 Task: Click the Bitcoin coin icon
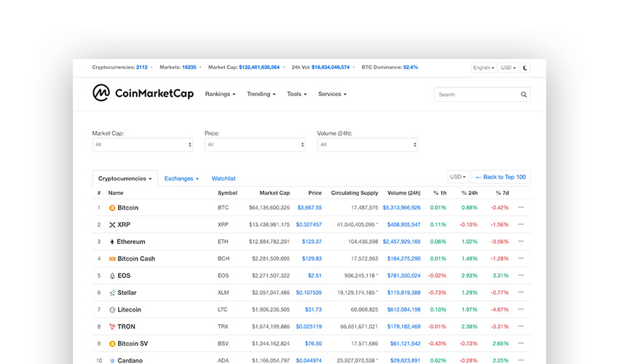[x=112, y=207]
